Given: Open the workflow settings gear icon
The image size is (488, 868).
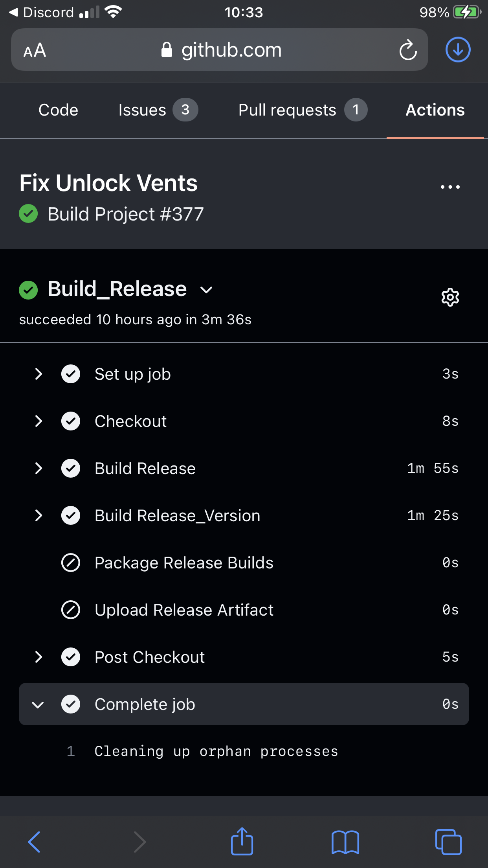Looking at the screenshot, I should click(x=450, y=298).
